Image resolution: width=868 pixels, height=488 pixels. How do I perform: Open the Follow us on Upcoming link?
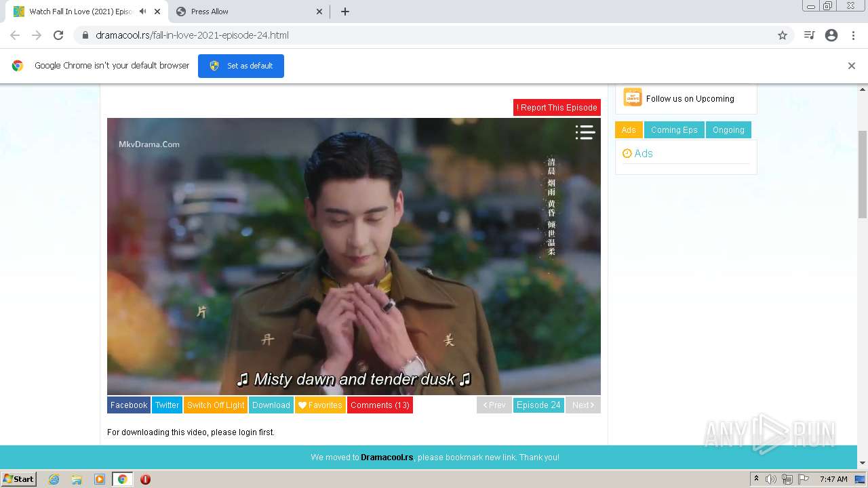click(x=690, y=98)
